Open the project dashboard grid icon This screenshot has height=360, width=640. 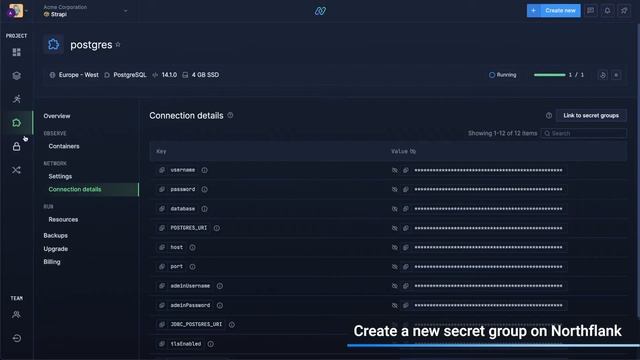tap(16, 52)
